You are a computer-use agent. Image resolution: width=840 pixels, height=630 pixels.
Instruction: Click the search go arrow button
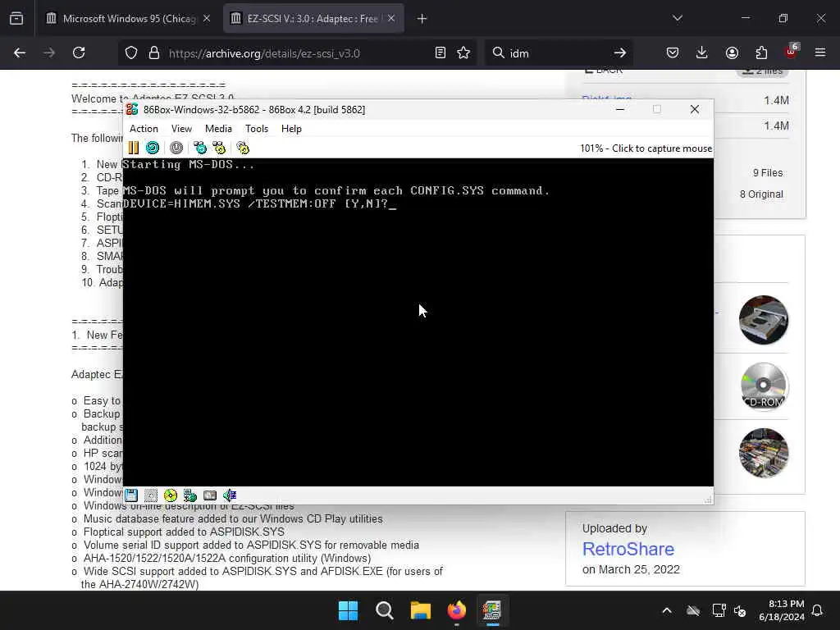coord(620,53)
